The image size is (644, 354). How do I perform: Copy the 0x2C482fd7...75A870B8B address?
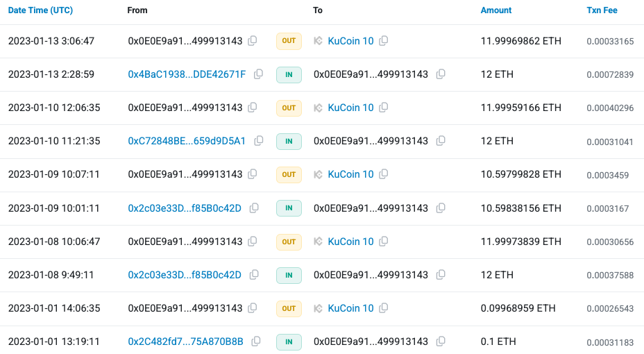(256, 342)
